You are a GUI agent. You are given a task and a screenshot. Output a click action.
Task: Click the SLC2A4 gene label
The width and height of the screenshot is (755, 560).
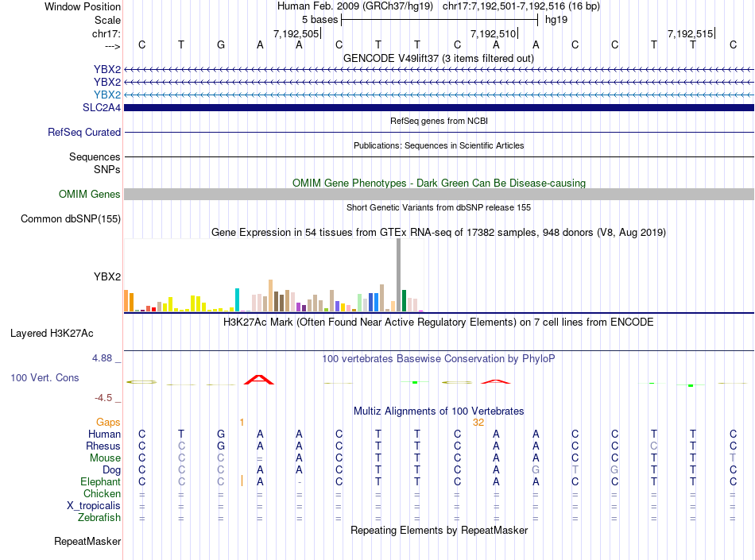[x=102, y=107]
